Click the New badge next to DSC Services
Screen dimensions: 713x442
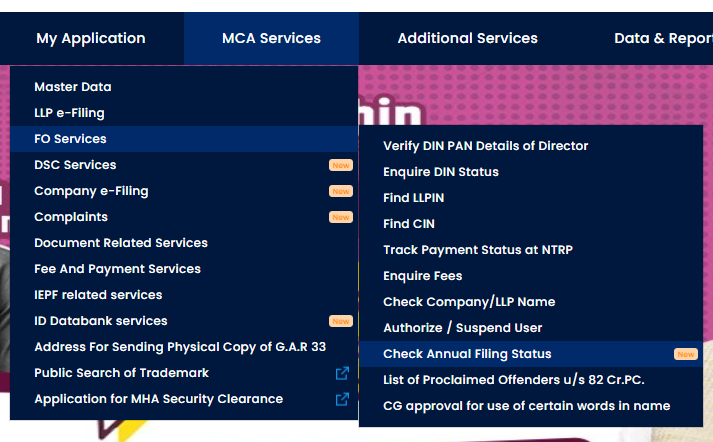point(341,165)
